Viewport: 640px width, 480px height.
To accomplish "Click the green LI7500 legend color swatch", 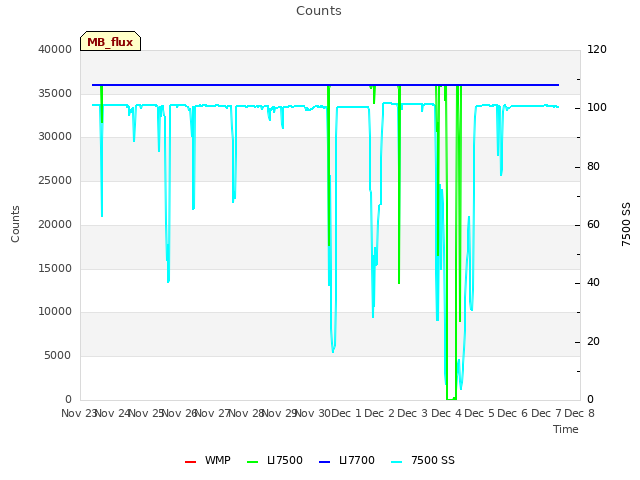I will 253,462.
